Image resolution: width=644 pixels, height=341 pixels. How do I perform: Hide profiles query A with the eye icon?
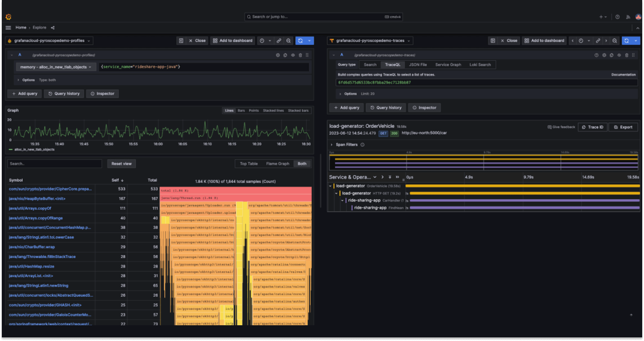(x=293, y=55)
